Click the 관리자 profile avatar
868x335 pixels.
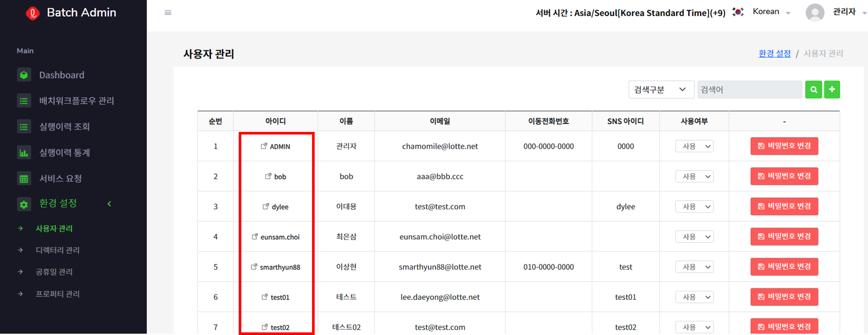pyautogui.click(x=815, y=13)
